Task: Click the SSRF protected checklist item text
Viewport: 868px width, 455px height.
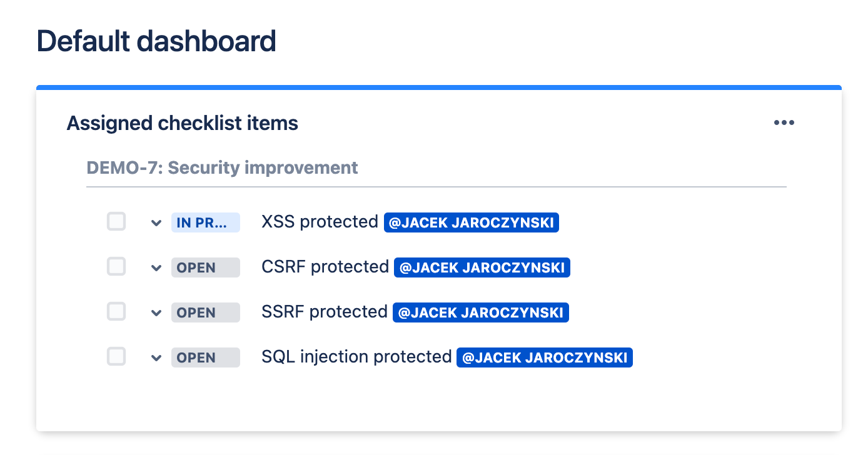Action: pyautogui.click(x=325, y=312)
